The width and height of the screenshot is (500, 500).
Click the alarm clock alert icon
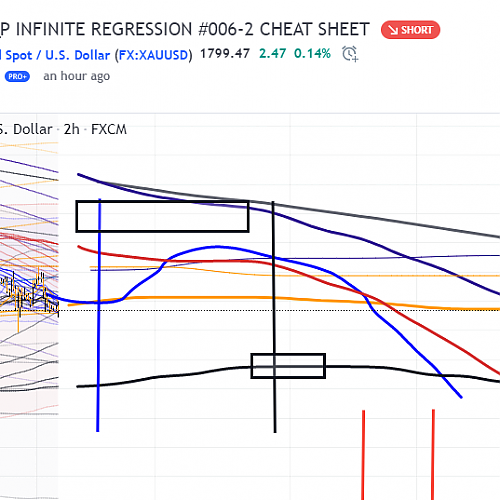point(350,54)
